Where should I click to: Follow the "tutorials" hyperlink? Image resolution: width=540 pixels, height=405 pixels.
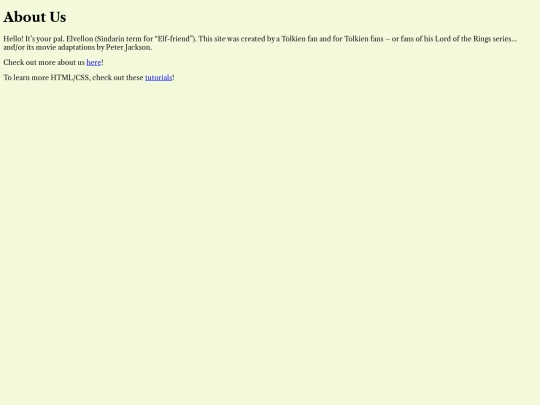158,77
